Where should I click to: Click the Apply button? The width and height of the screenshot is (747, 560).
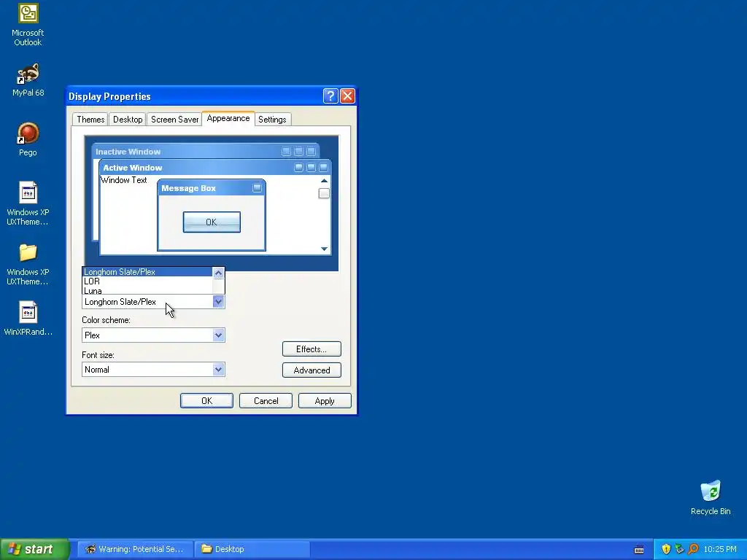[325, 401]
